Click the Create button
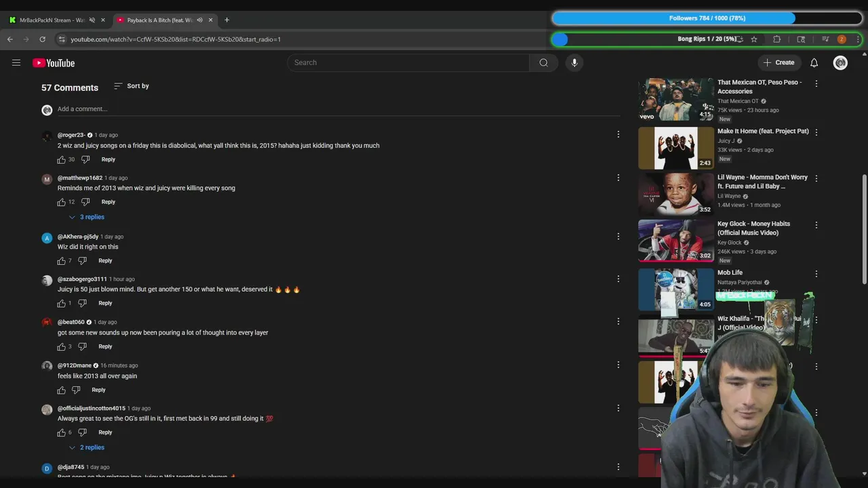Viewport: 868px width, 488px height. tap(778, 62)
